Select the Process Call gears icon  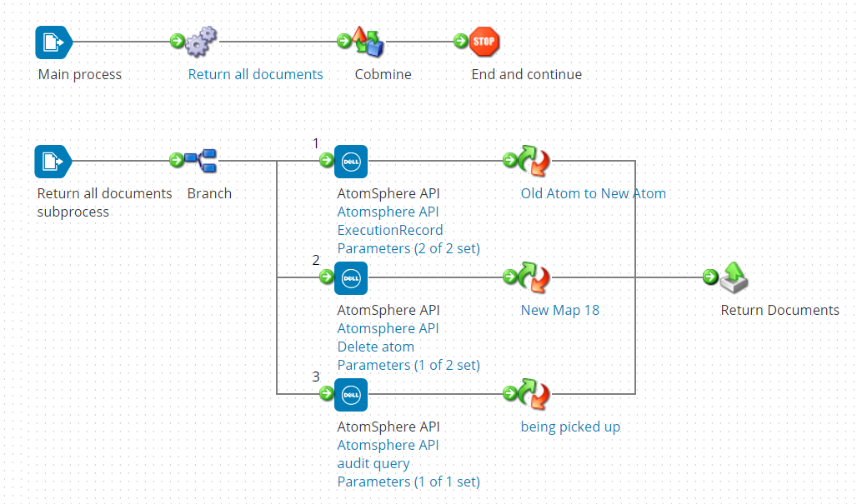point(201,42)
